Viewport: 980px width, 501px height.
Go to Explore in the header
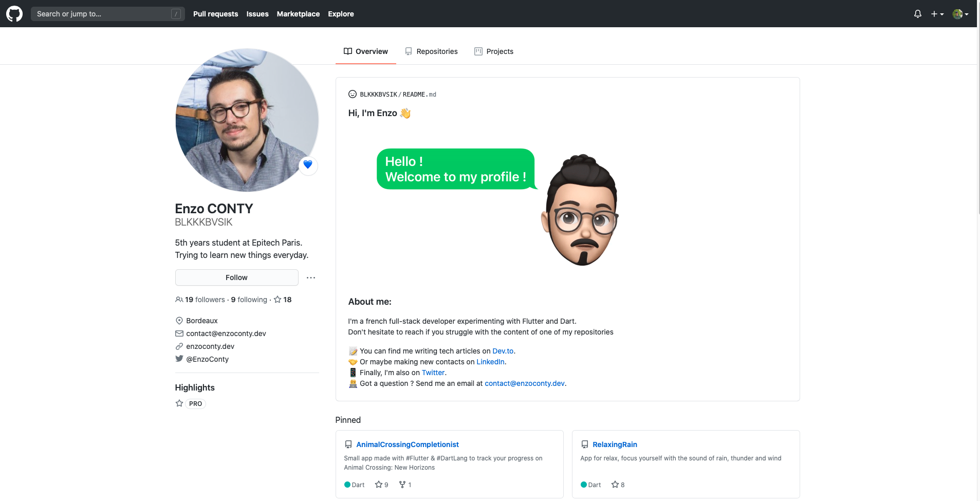341,14
